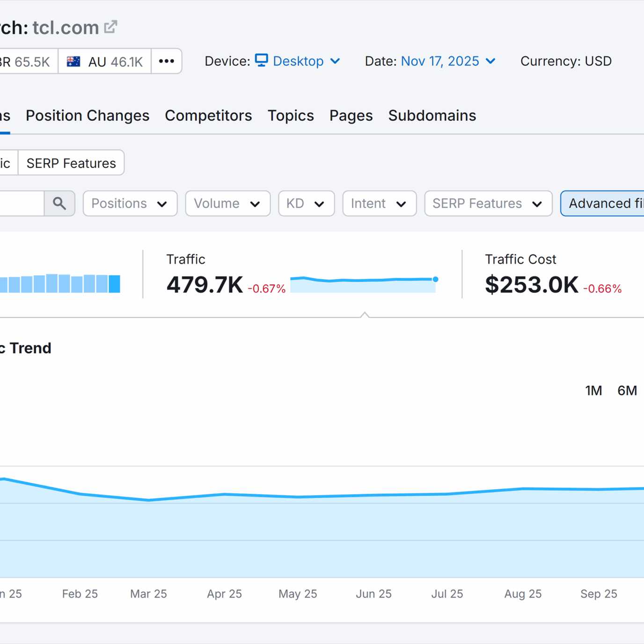Switch to the Competitors tab

pyautogui.click(x=208, y=116)
